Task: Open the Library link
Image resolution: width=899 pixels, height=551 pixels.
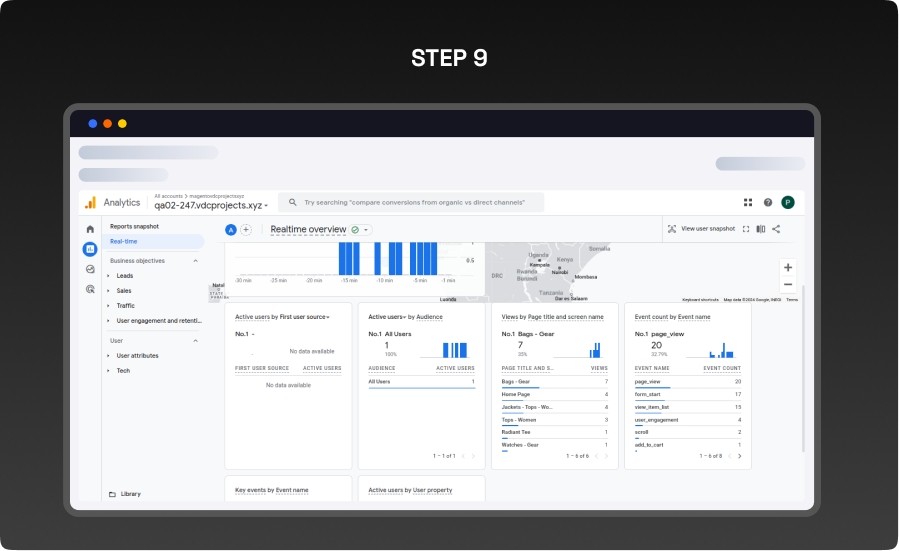Action: click(x=129, y=494)
